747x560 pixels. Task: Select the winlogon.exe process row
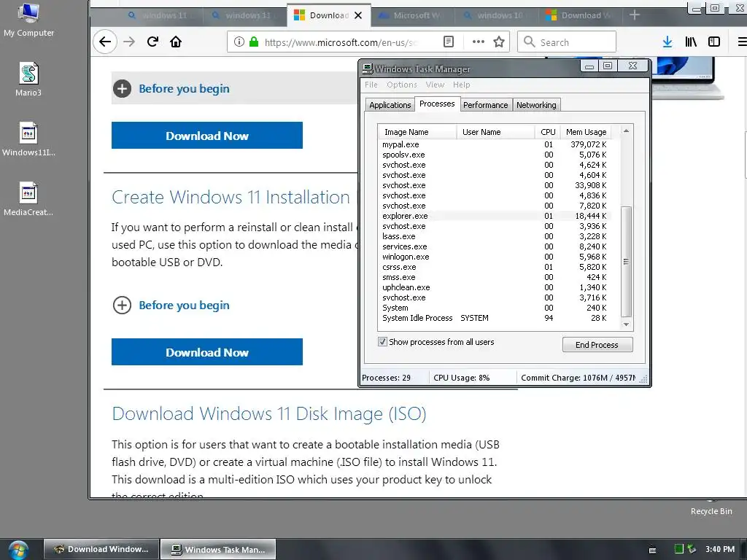495,257
